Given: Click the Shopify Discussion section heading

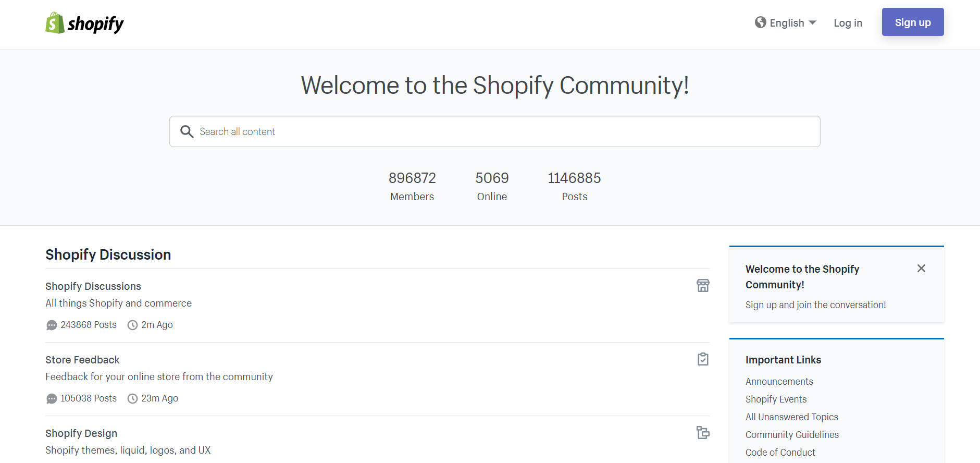Looking at the screenshot, I should tap(108, 254).
